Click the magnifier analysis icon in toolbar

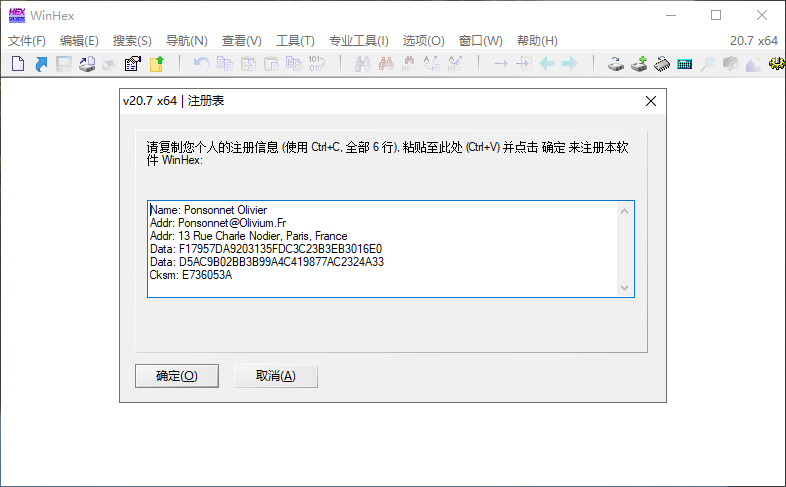(707, 64)
